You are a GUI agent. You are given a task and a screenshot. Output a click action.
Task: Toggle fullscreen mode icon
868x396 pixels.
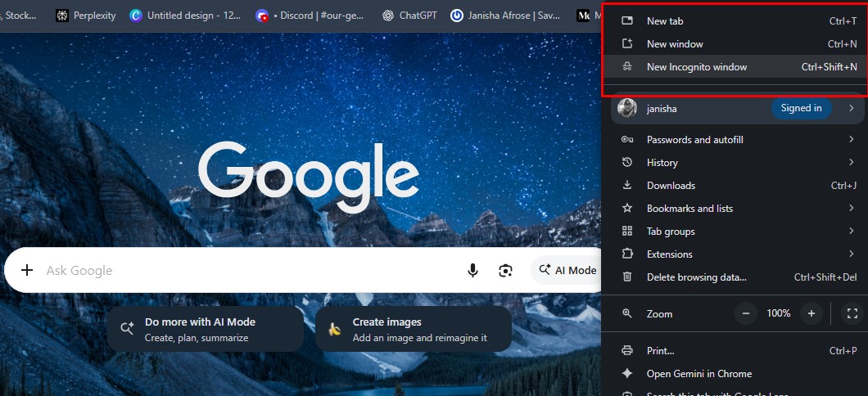(852, 313)
